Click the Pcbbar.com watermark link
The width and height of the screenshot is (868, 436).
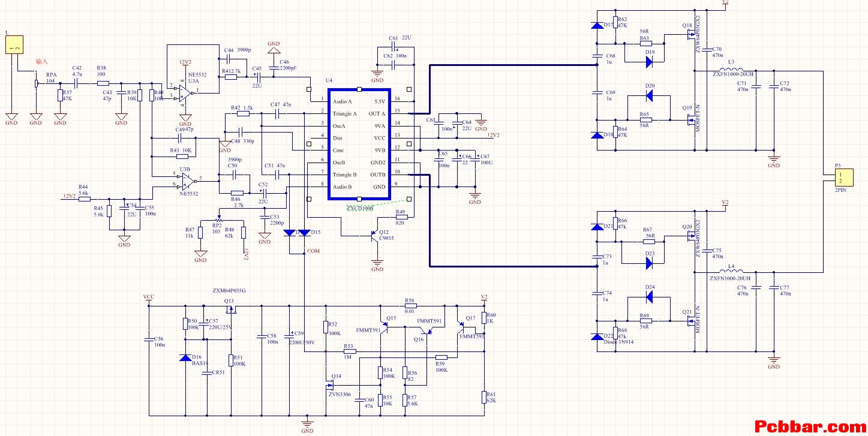(809, 426)
